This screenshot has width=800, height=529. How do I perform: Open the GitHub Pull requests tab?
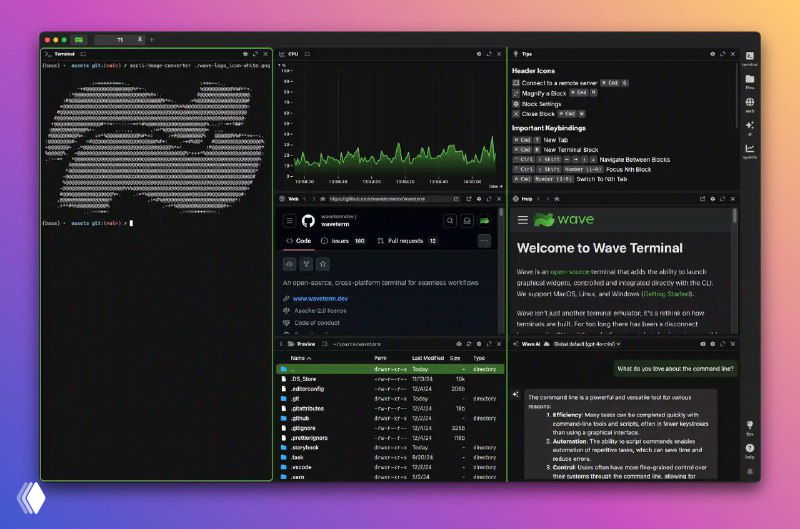coord(407,241)
